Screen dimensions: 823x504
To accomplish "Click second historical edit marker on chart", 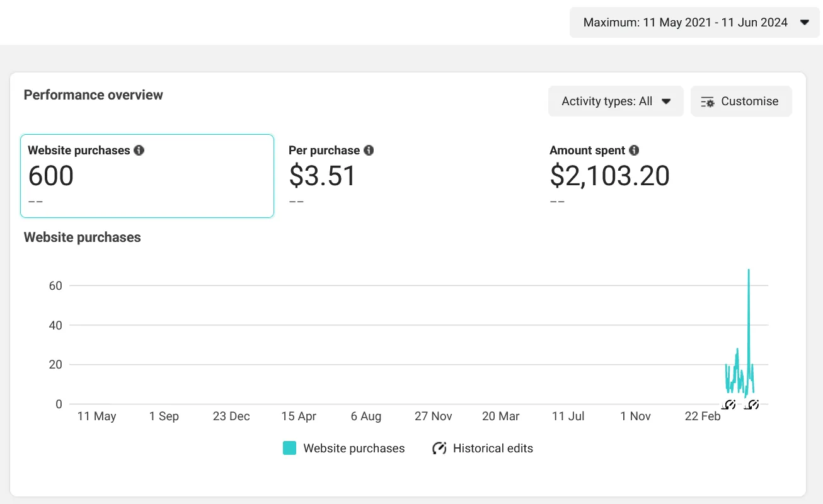I will coord(751,404).
